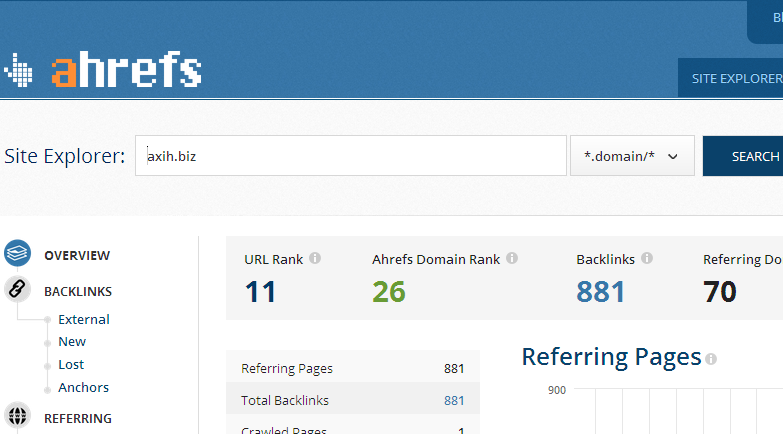Select BACKLINKS in the sidebar
The height and width of the screenshot is (434, 783).
78,292
